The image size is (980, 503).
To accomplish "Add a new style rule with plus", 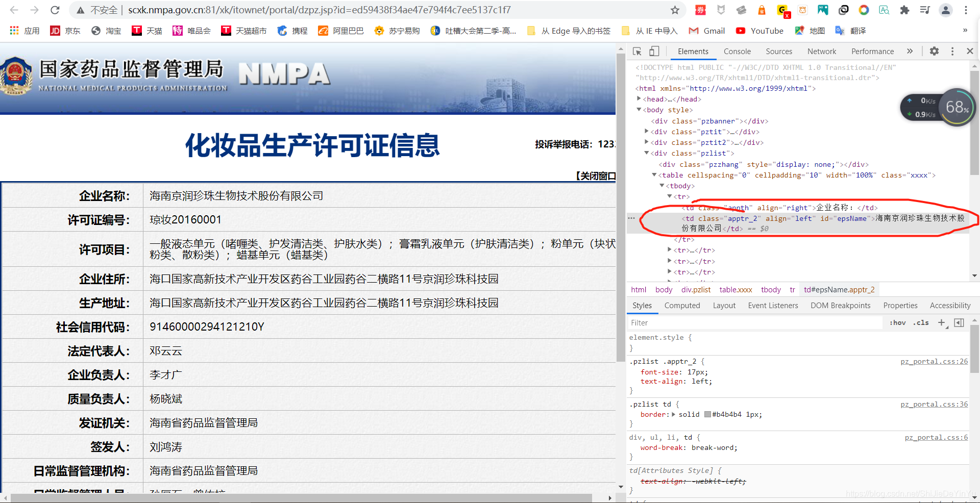I will (942, 322).
